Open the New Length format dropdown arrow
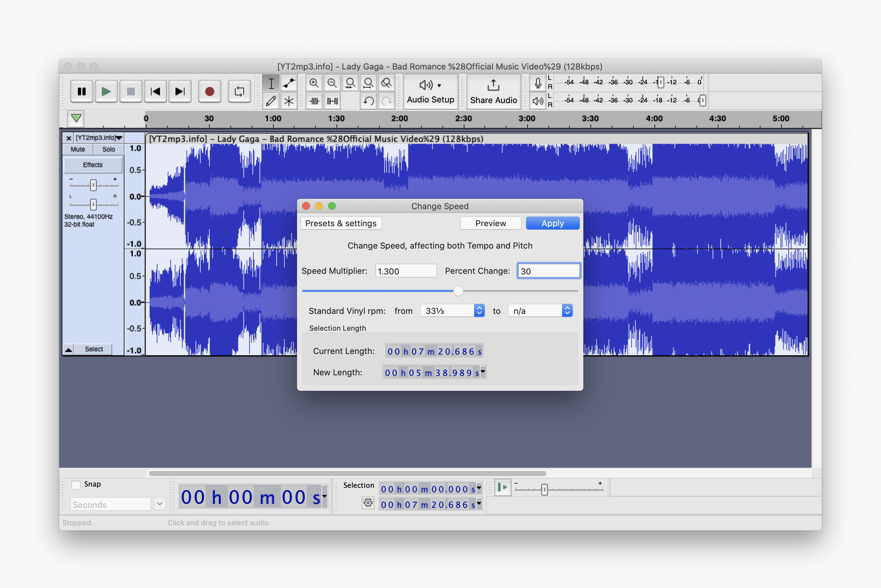Image resolution: width=881 pixels, height=588 pixels. (483, 372)
